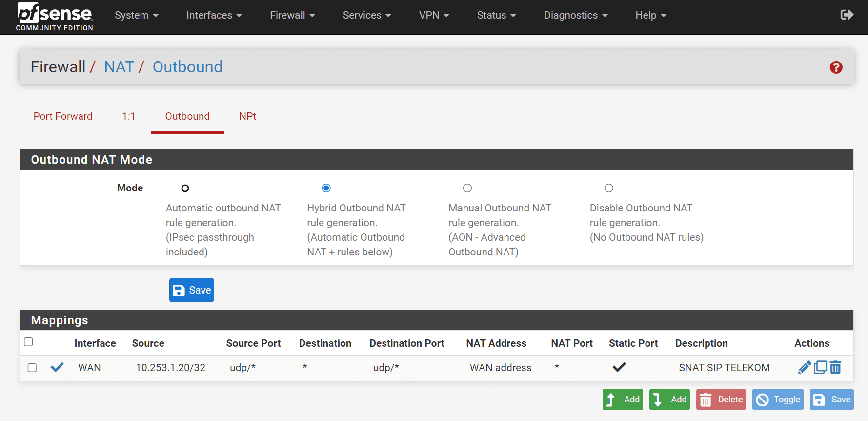Click the Static Port checkmark in the WAN row

pyautogui.click(x=619, y=367)
